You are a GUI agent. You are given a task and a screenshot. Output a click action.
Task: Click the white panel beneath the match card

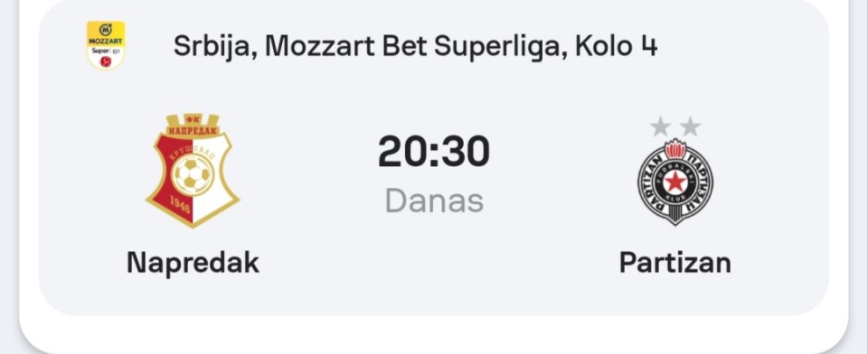(433, 333)
